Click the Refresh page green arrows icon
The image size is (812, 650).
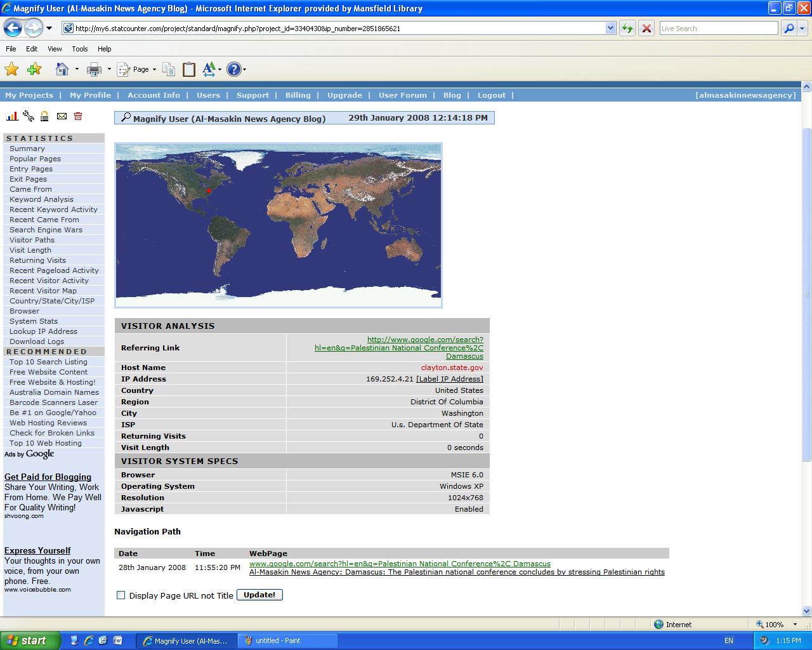pos(627,29)
